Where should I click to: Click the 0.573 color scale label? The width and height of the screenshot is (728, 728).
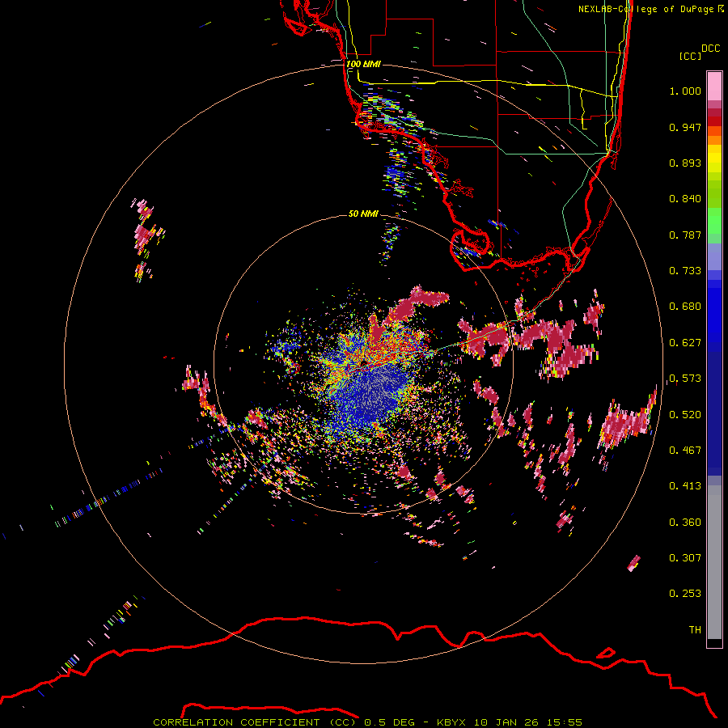(x=685, y=379)
